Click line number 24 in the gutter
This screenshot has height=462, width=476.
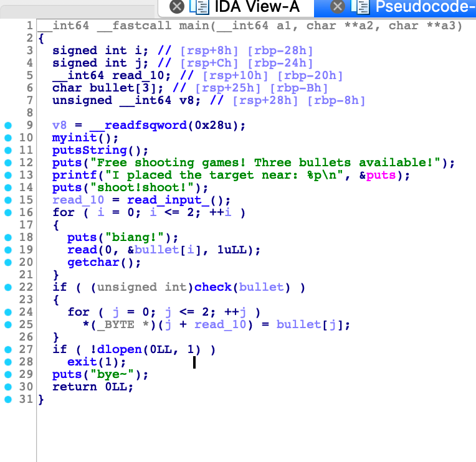pos(26,312)
